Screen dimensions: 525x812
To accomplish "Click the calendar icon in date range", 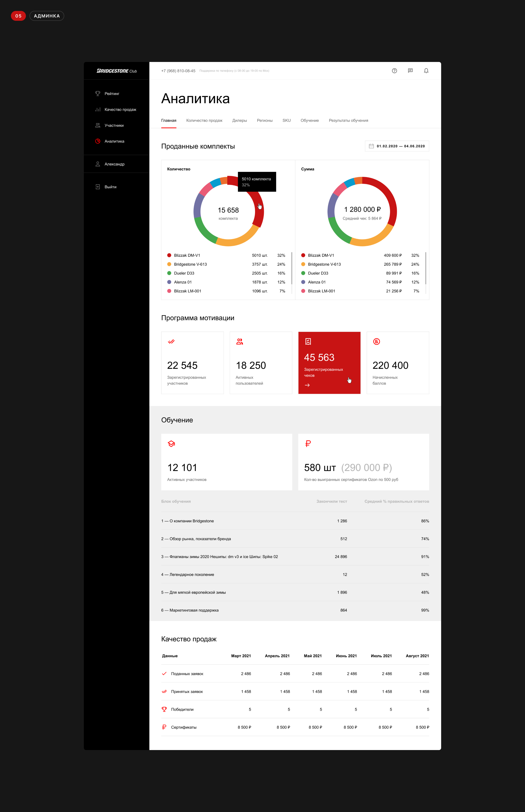I will pos(371,146).
